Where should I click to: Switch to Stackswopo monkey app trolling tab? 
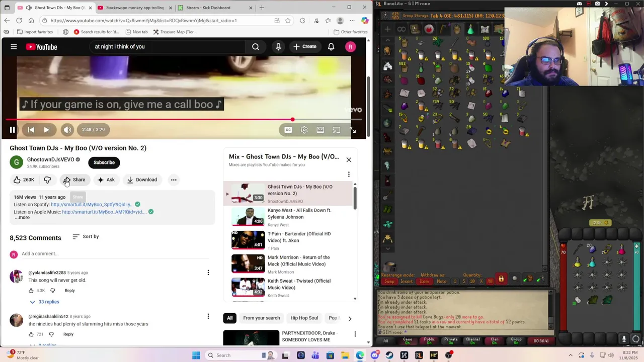tap(134, 8)
